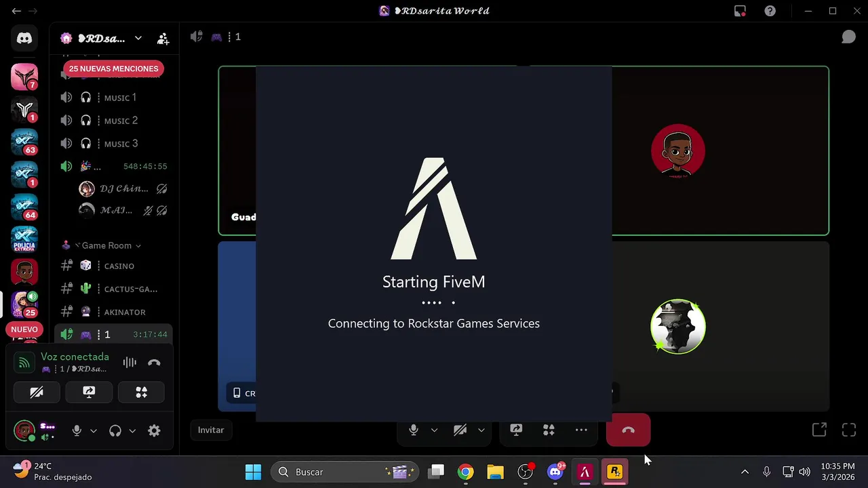
Task: Open Discord home direct messages
Action: (x=24, y=39)
